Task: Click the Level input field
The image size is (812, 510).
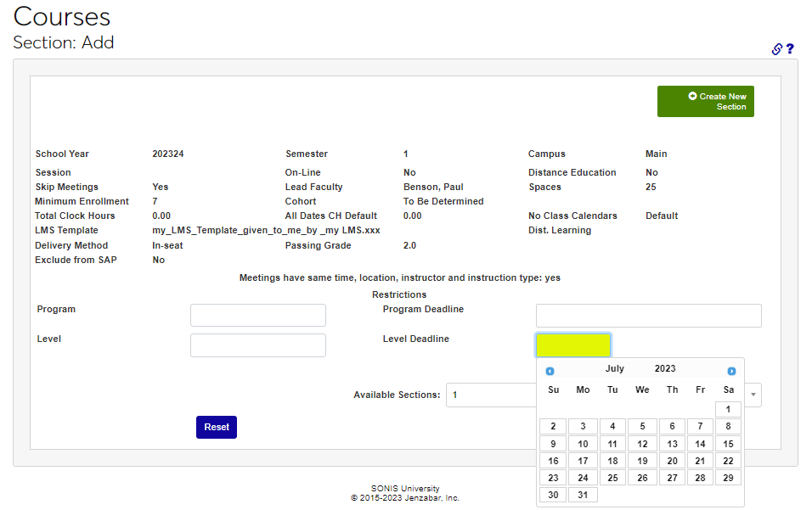Action: point(258,345)
